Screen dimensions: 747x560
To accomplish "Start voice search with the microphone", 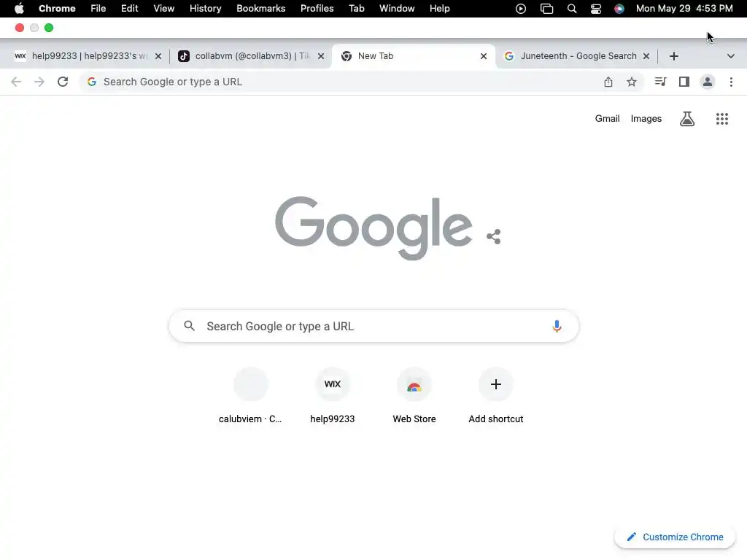I will 557,326.
